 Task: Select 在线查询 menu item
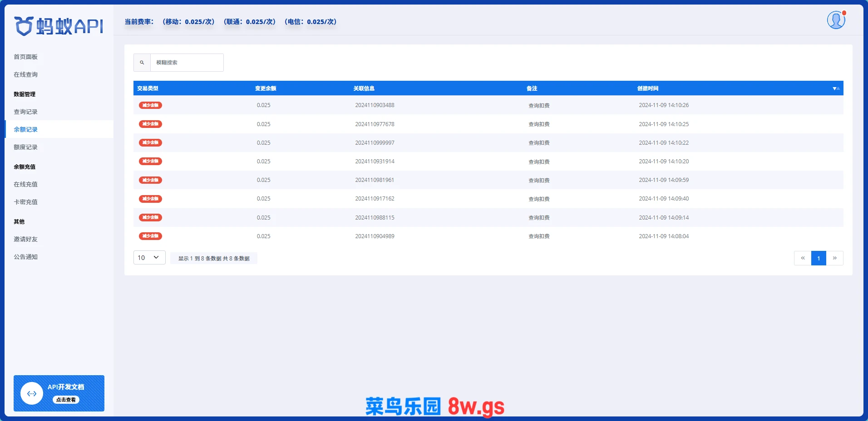[x=26, y=74]
